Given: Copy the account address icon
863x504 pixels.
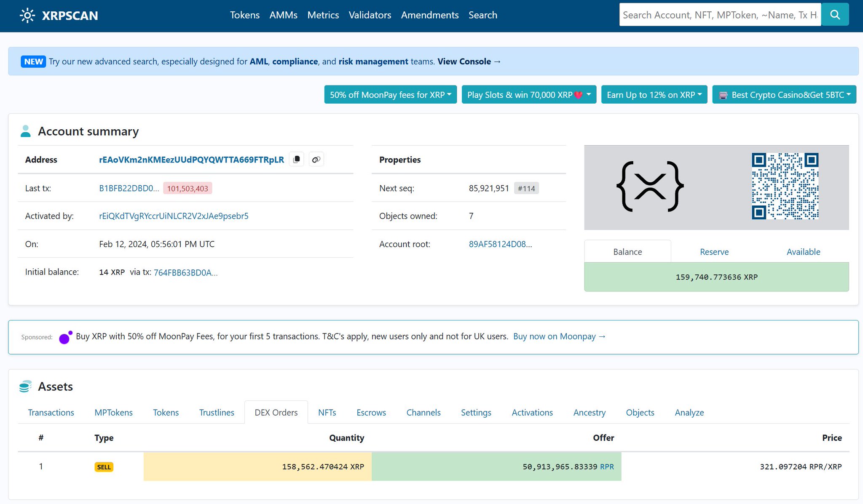Looking at the screenshot, I should tap(297, 160).
